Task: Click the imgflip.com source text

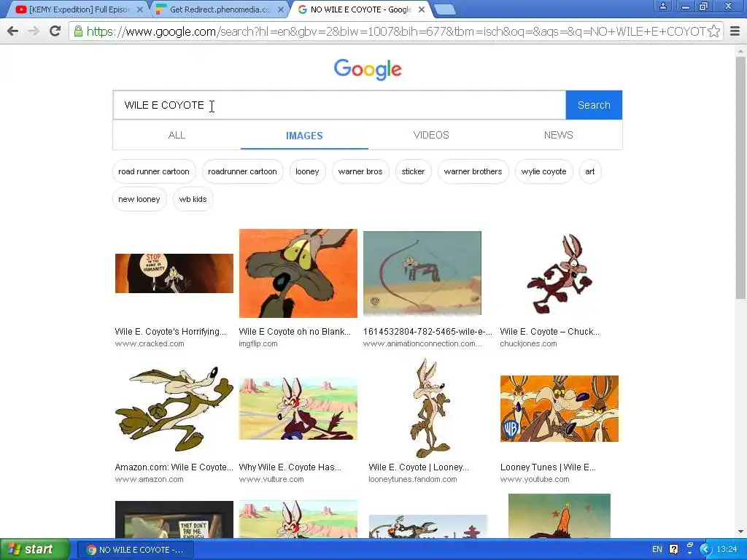Action: point(258,344)
